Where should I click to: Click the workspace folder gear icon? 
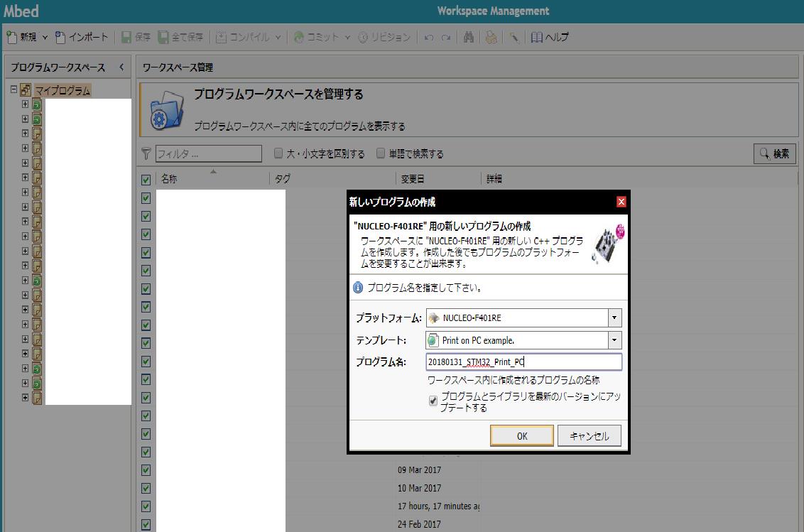pyautogui.click(x=167, y=110)
